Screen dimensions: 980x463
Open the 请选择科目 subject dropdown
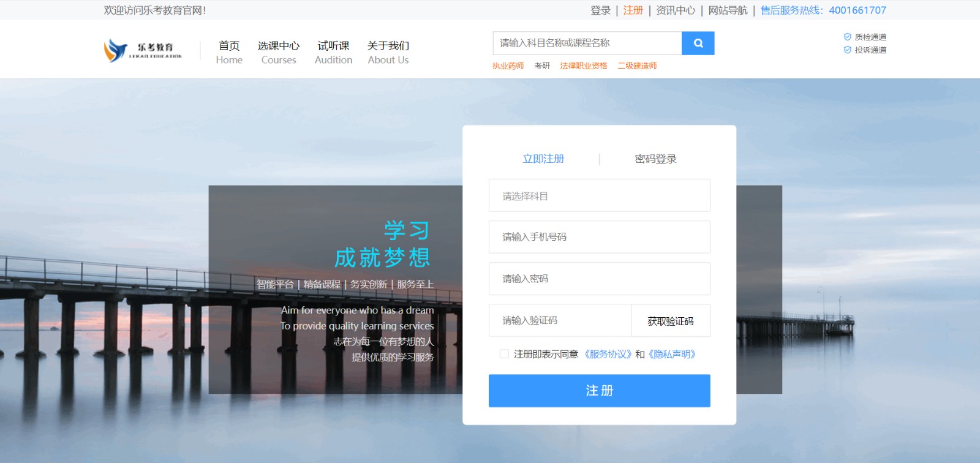point(599,196)
